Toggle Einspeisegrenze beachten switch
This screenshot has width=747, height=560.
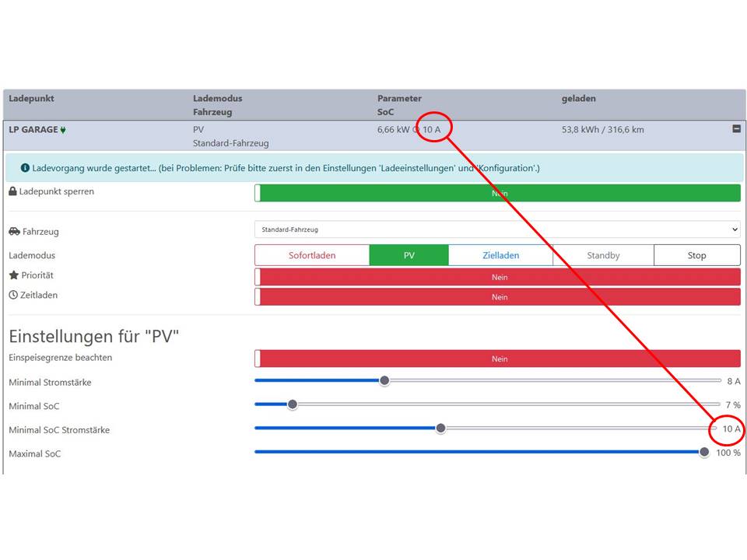(x=497, y=359)
